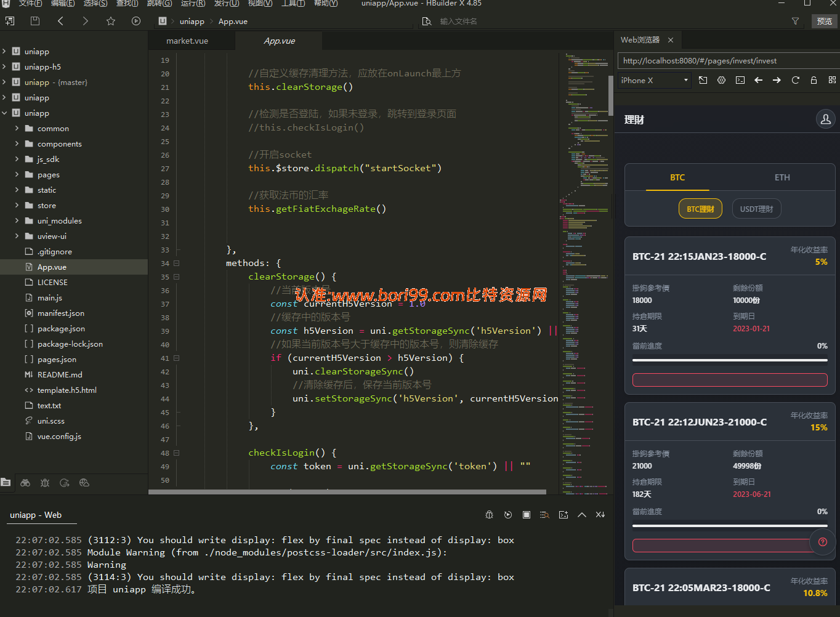Click the filter funnel icon
Image resolution: width=840 pixels, height=617 pixels.
795,21
